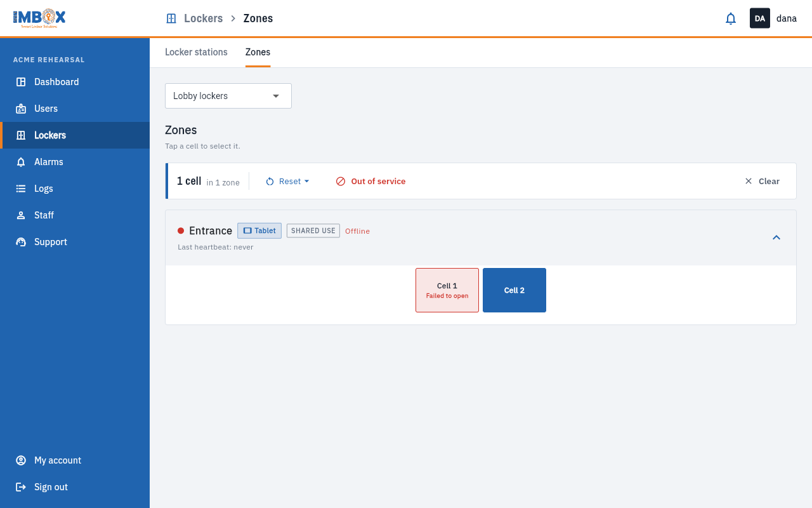812x508 pixels.
Task: Collapse the Entrance zone chevron
Action: tap(776, 237)
